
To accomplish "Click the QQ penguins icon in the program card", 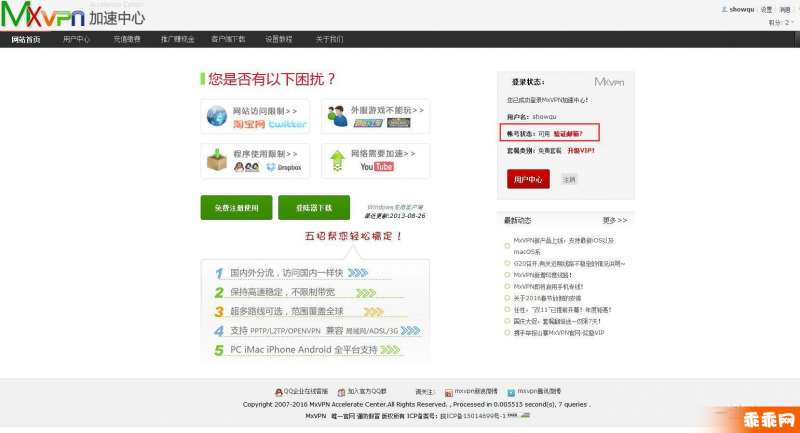I will (x=246, y=167).
